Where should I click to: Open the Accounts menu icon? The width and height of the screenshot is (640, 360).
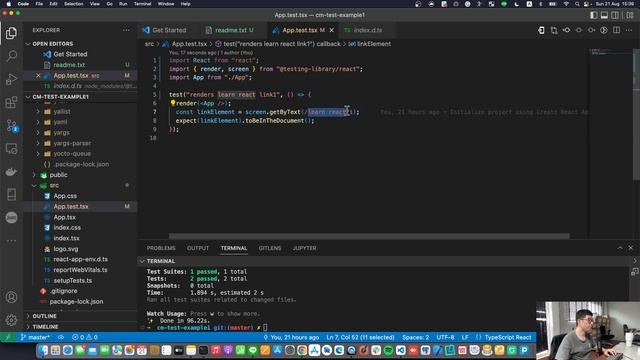[x=11, y=297]
